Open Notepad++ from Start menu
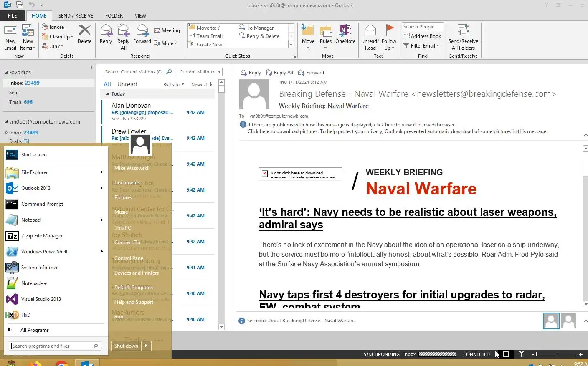 pyautogui.click(x=54, y=283)
